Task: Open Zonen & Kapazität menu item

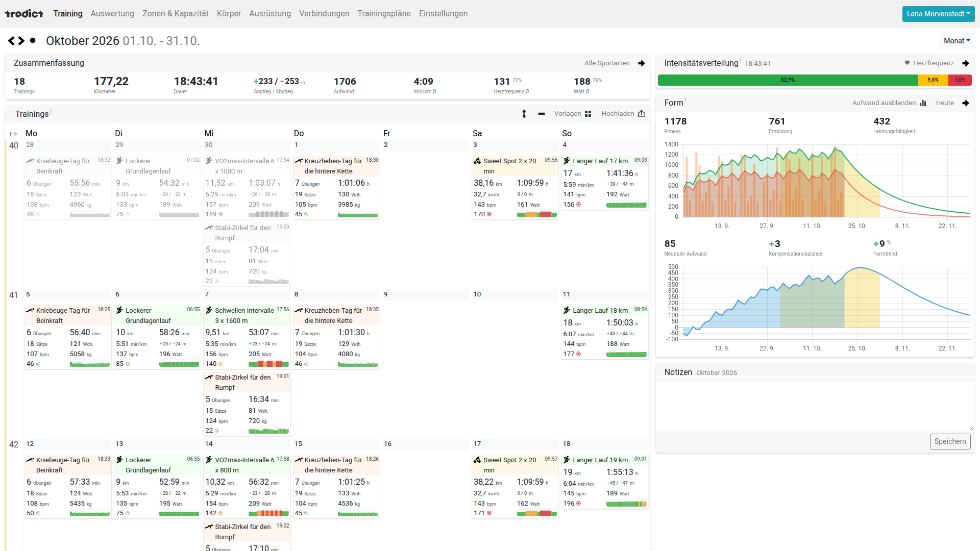Action: [x=176, y=14]
